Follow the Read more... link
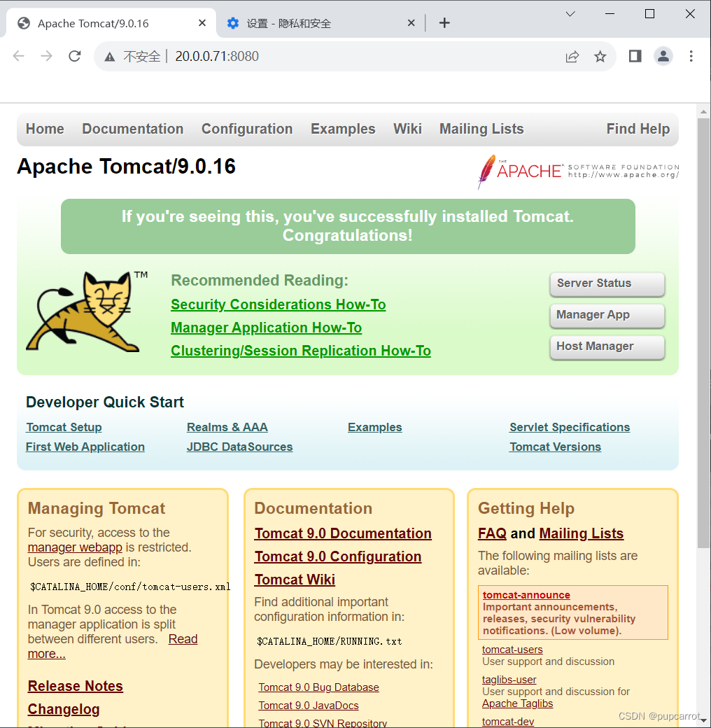The image size is (711, 728). coord(183,639)
